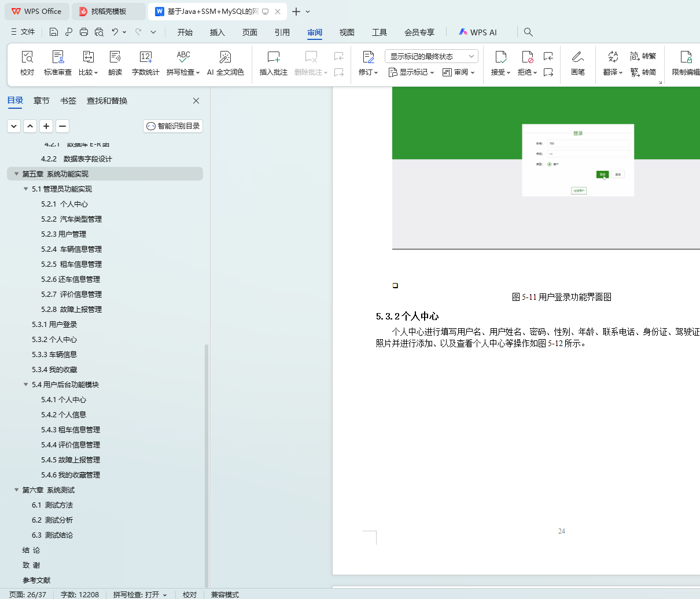
Task: Open the 审阅 pane dropdown
Action: point(459,72)
